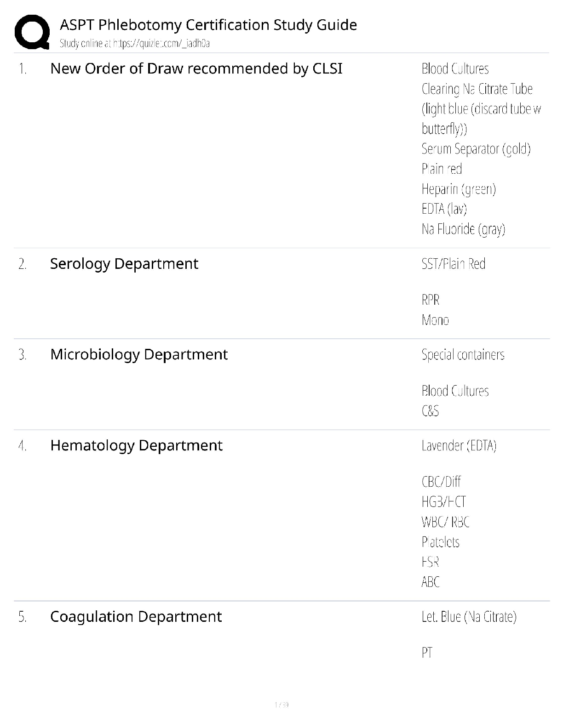Select the New Order of Draw term

click(x=196, y=68)
